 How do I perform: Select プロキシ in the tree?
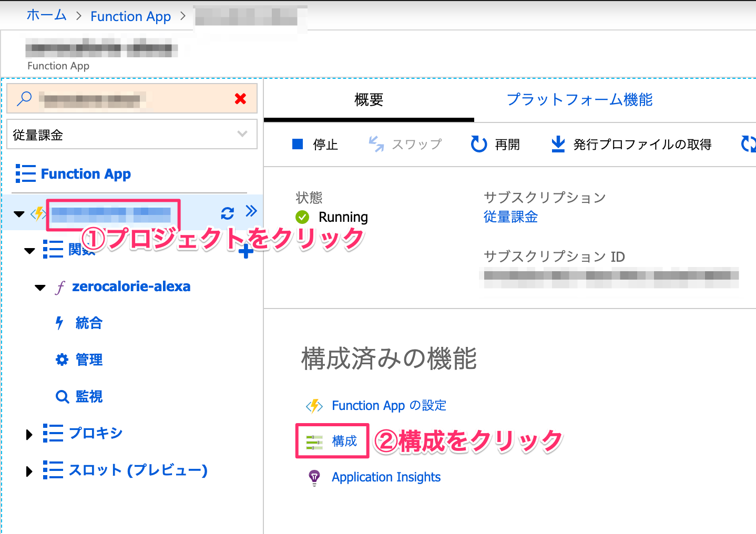point(96,433)
